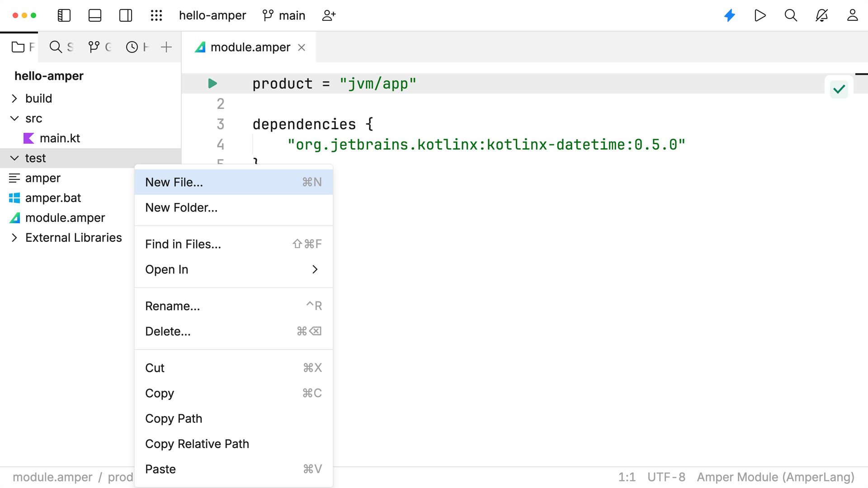Select Rename... in context menu
The height and width of the screenshot is (488, 868).
[234, 306]
